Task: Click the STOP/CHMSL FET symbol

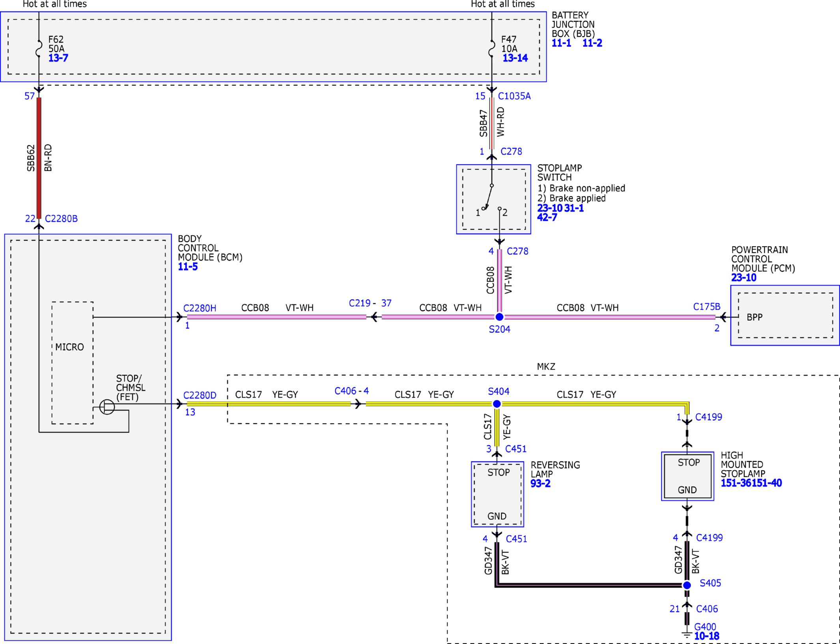Action: [x=107, y=407]
